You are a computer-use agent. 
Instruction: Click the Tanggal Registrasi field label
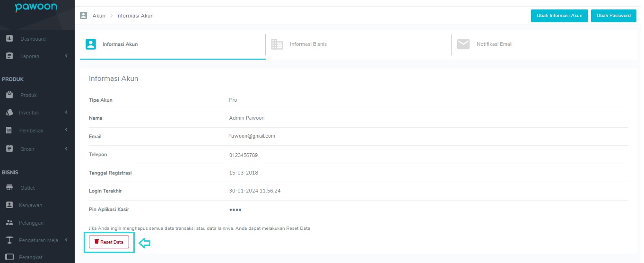point(110,173)
